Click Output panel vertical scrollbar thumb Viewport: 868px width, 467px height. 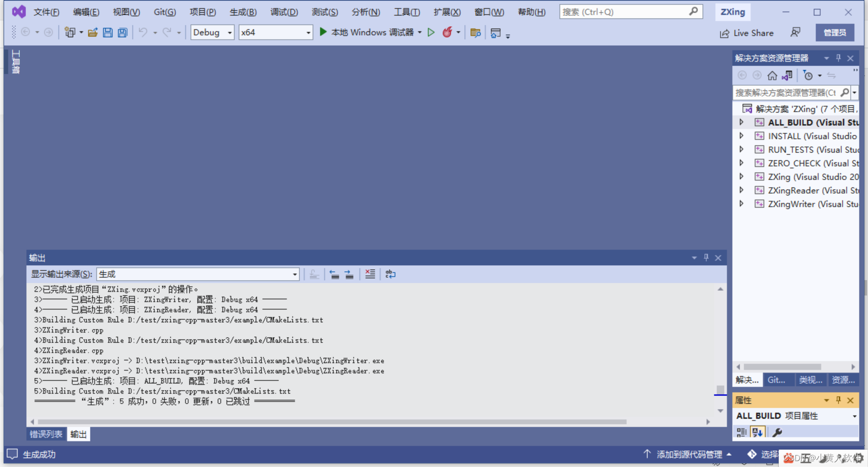point(721,390)
